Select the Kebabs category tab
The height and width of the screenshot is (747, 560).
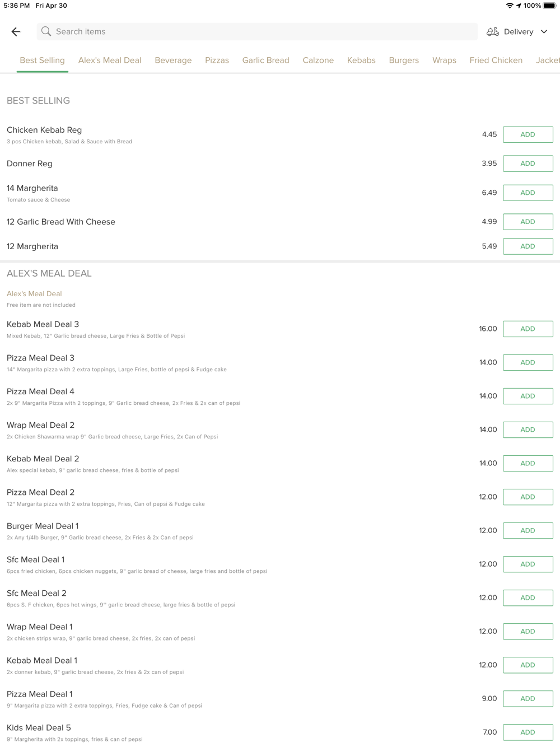(x=361, y=60)
